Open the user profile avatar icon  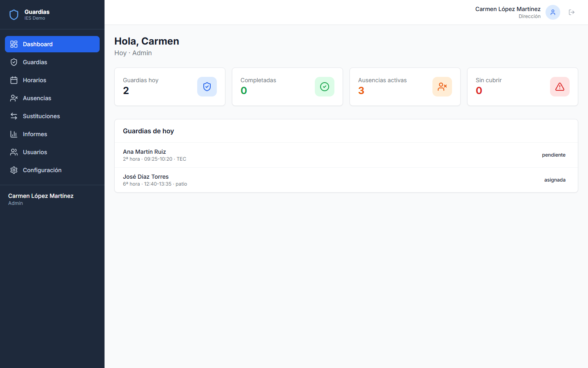pyautogui.click(x=552, y=12)
